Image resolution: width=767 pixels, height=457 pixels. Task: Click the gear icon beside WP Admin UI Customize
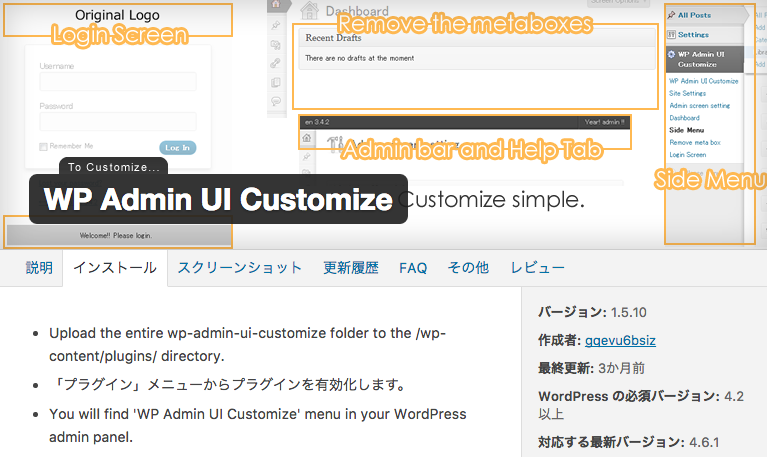(671, 54)
